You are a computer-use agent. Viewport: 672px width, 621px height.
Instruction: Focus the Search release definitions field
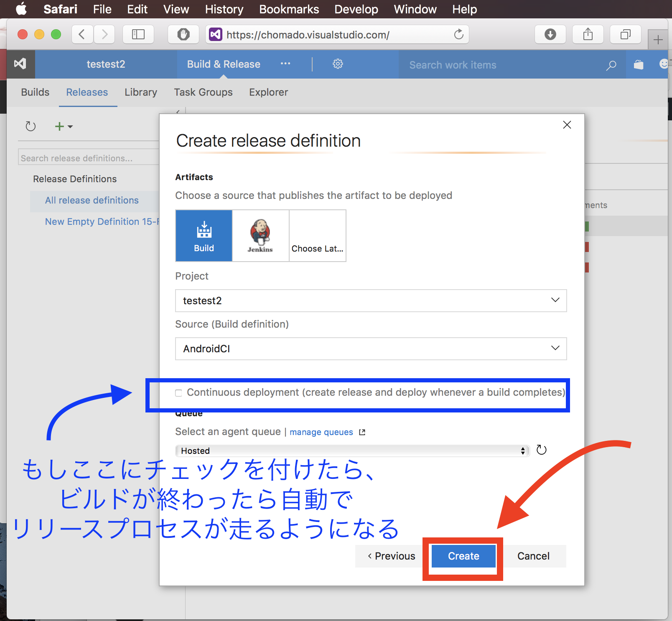click(x=89, y=158)
